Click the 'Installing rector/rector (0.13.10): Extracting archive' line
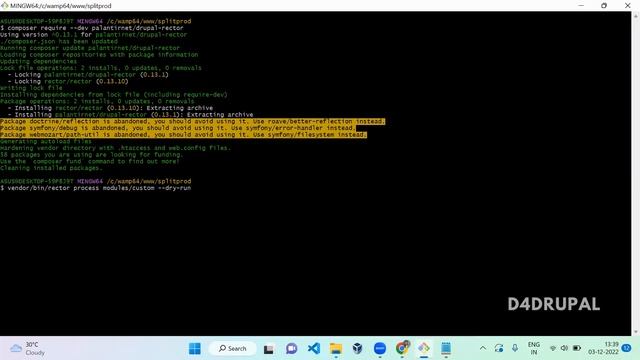This screenshot has height=360, width=640. tap(110, 108)
